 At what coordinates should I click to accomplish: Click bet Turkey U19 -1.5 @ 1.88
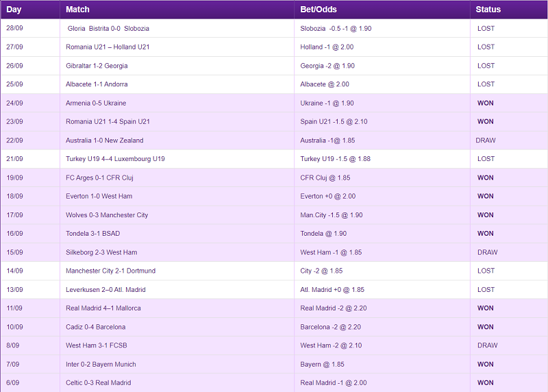(x=336, y=159)
